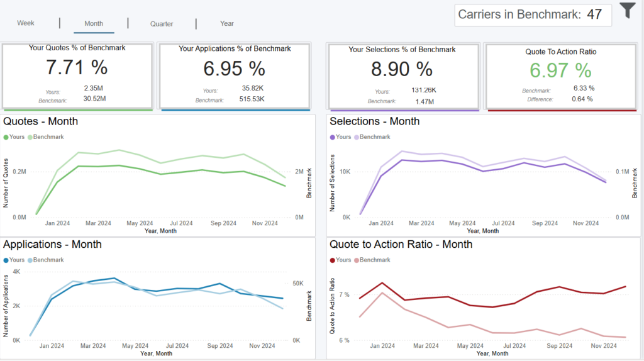Click the green 6.97 % Quote To Action value
The height and width of the screenshot is (361, 644).
point(560,70)
